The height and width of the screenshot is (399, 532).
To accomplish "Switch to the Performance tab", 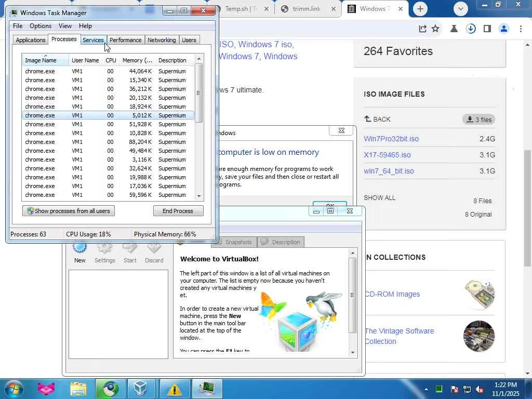I will (126, 39).
